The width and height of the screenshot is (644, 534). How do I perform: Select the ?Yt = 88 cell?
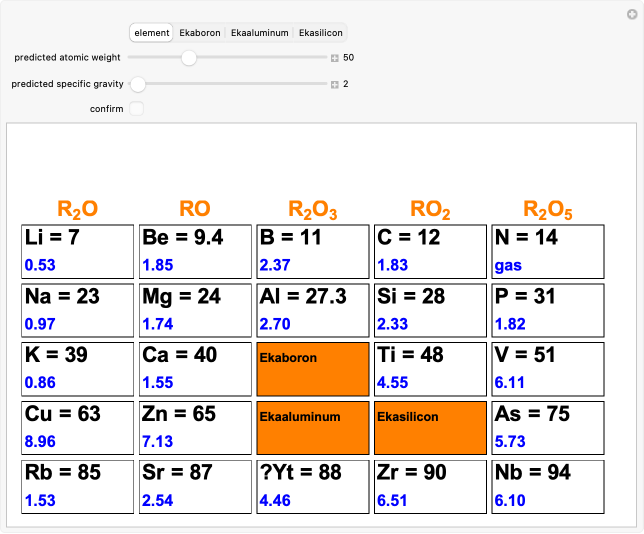(313, 487)
